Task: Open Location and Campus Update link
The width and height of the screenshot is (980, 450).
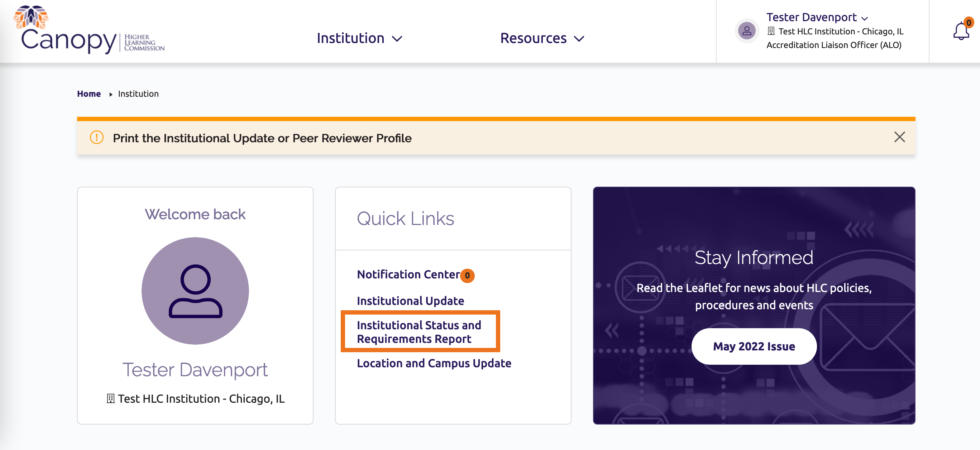Action: coord(434,363)
